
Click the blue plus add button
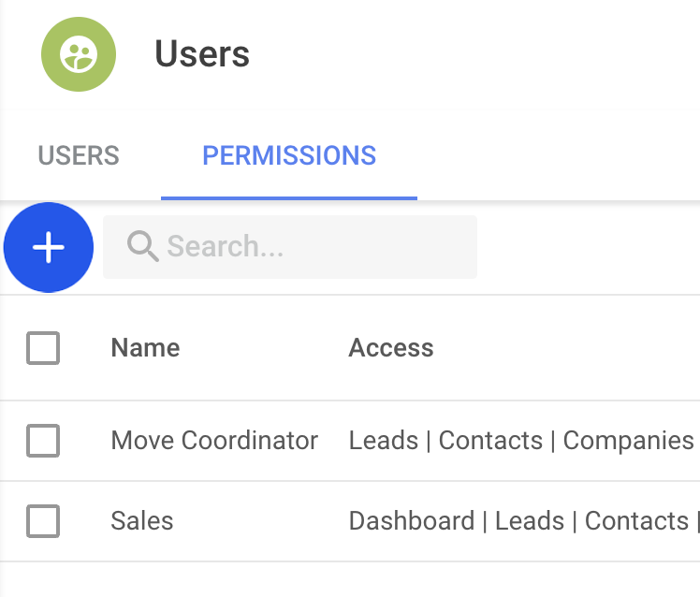pyautogui.click(x=49, y=247)
